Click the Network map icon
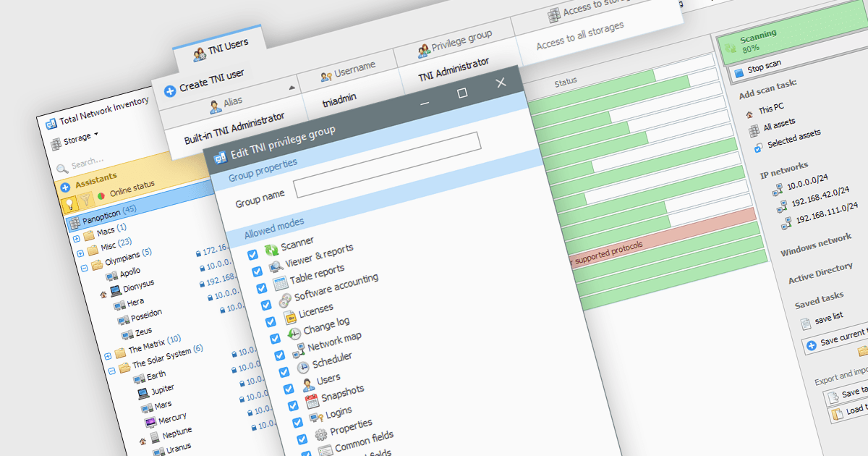 coord(299,351)
